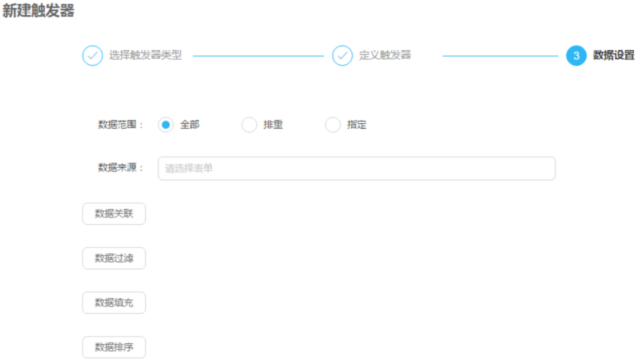Click the blue step 3 circle icon
Viewport: 642px width, 364px height.
[x=576, y=56]
